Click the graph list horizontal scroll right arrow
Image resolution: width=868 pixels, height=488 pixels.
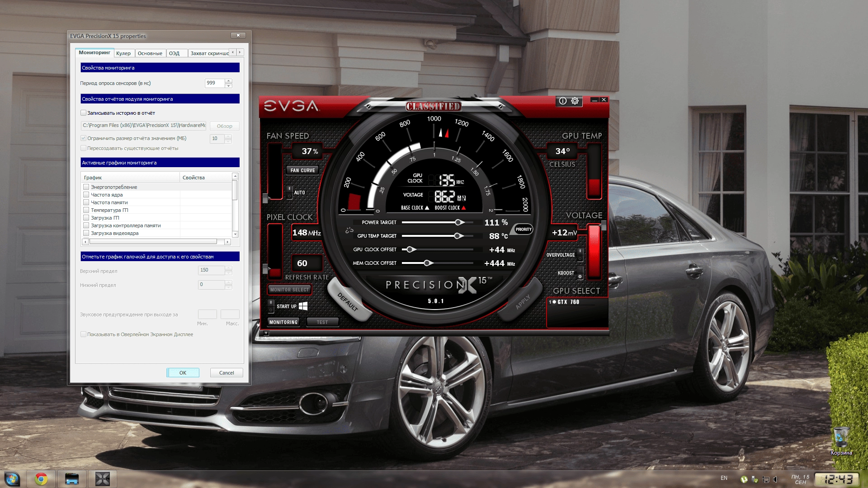tap(227, 242)
